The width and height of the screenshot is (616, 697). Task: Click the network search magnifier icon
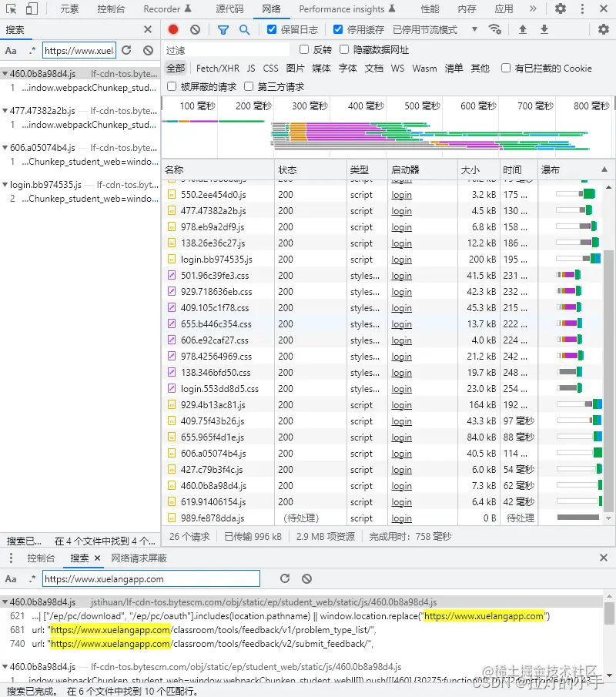tap(244, 30)
